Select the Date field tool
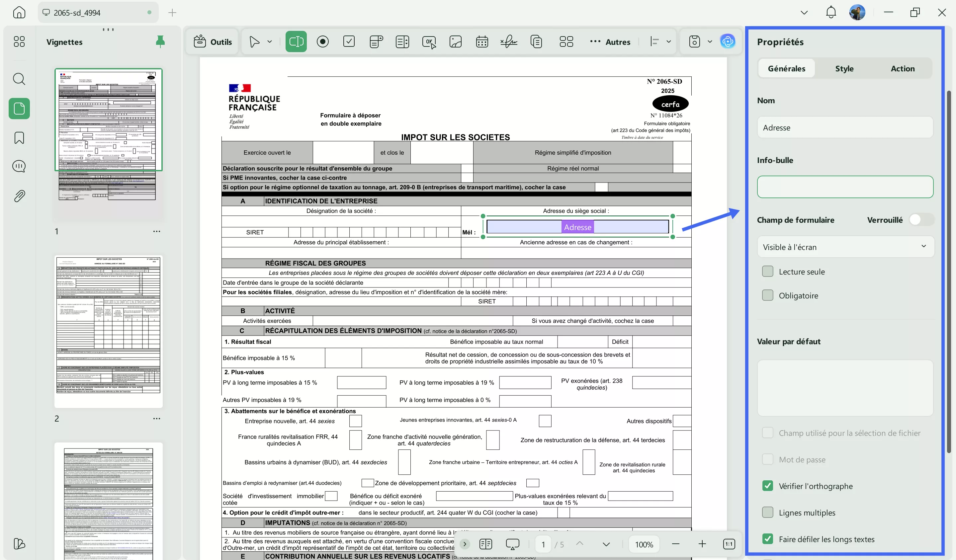 click(482, 41)
